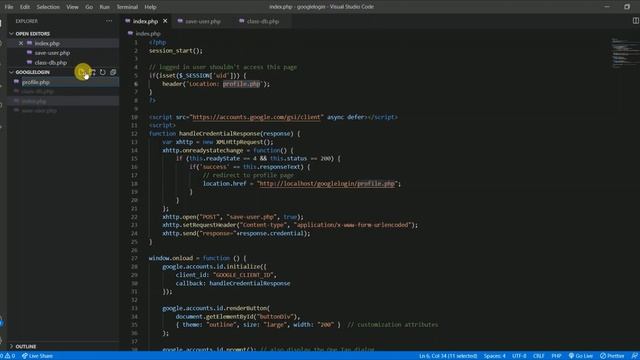640x360 pixels.
Task: Follow the accounts.google.com/gsi/client link
Action: point(256,117)
